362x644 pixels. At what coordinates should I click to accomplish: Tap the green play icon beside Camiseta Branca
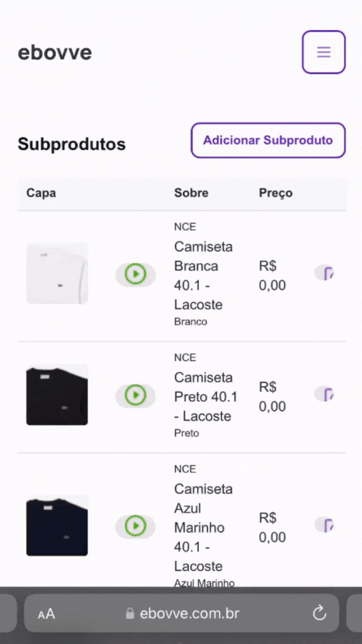coord(135,274)
